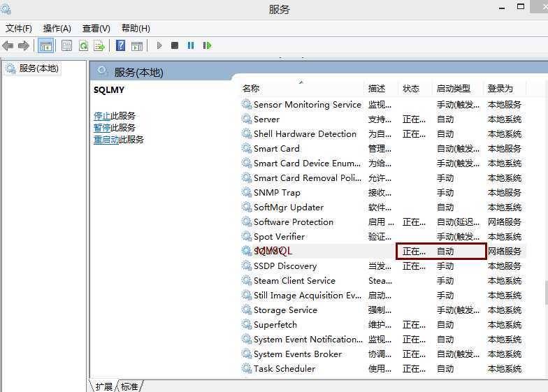Click gear icon beside SoftMgr Updater
548x392 pixels.
tap(247, 207)
